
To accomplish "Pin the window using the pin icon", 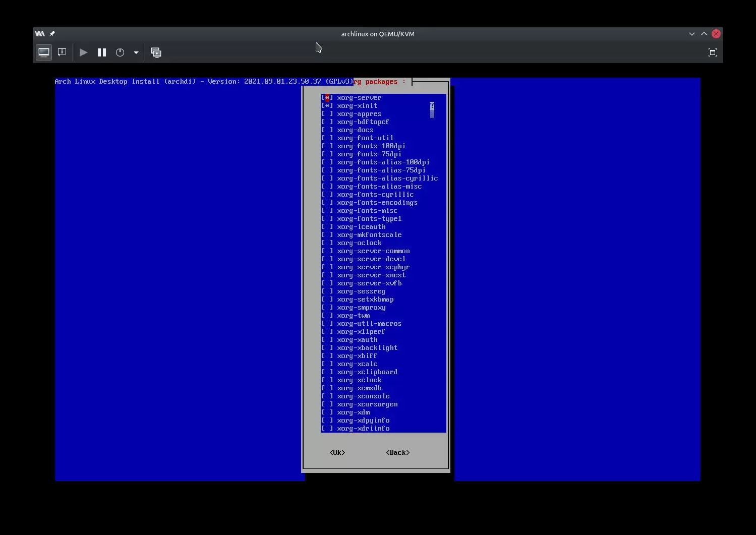I will [52, 34].
